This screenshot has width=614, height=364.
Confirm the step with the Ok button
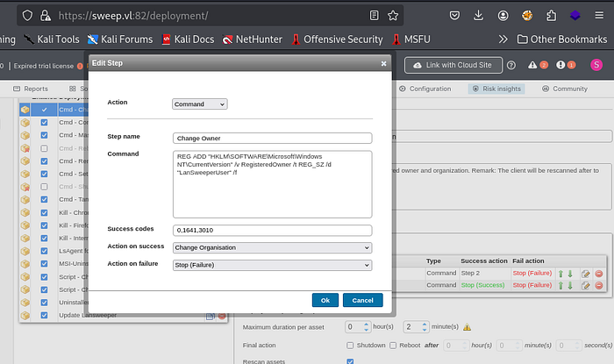[x=325, y=300]
